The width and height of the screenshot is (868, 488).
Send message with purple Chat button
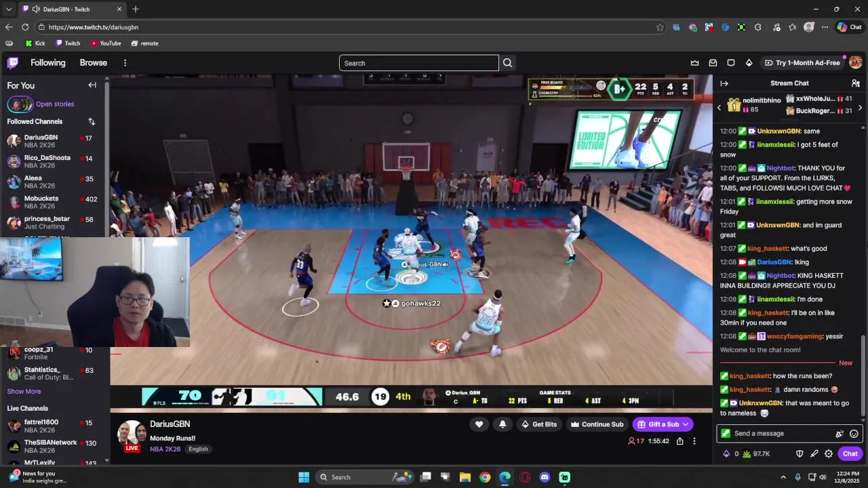[850, 454]
